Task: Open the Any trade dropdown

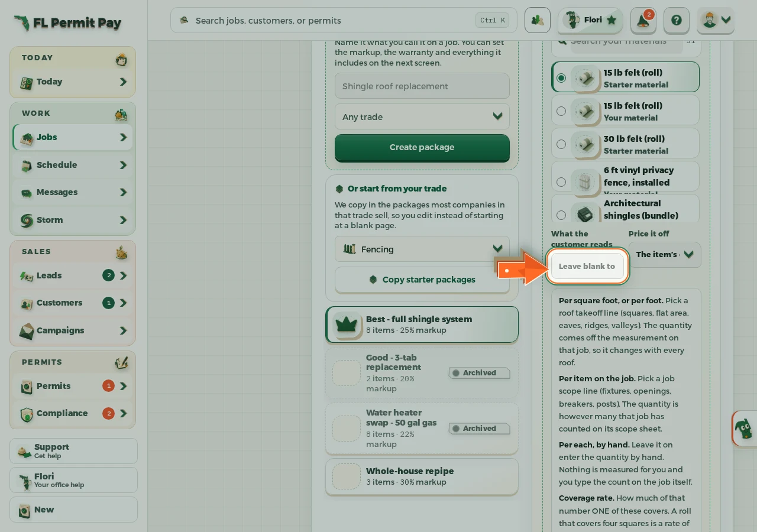Action: click(x=422, y=116)
